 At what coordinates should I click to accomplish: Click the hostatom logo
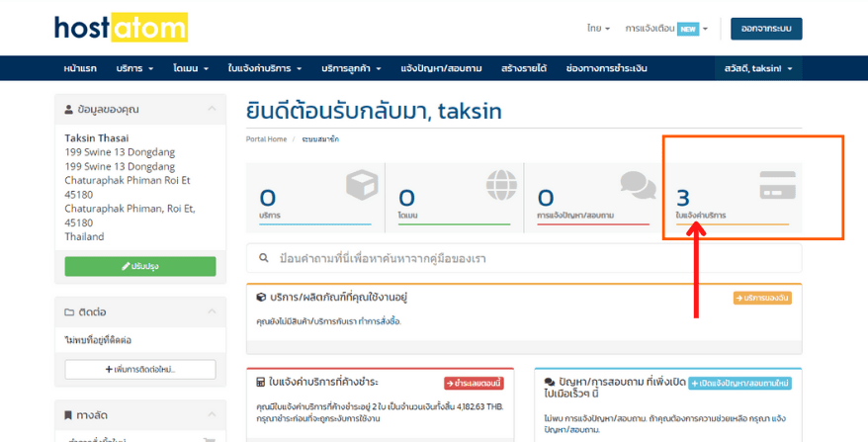[121, 28]
